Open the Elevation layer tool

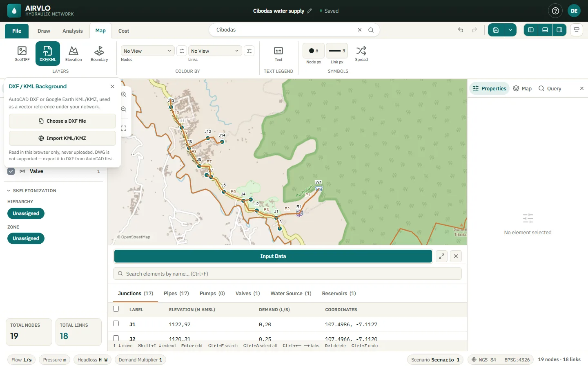73,54
